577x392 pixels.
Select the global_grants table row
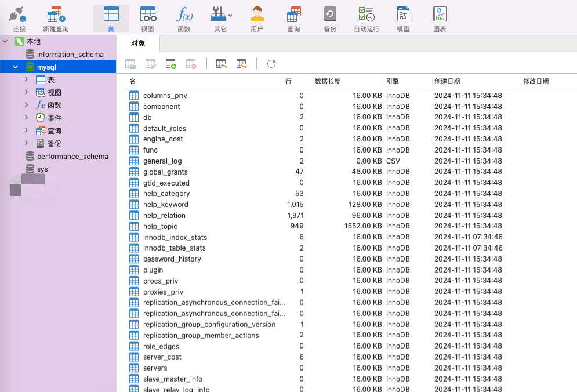click(347, 172)
